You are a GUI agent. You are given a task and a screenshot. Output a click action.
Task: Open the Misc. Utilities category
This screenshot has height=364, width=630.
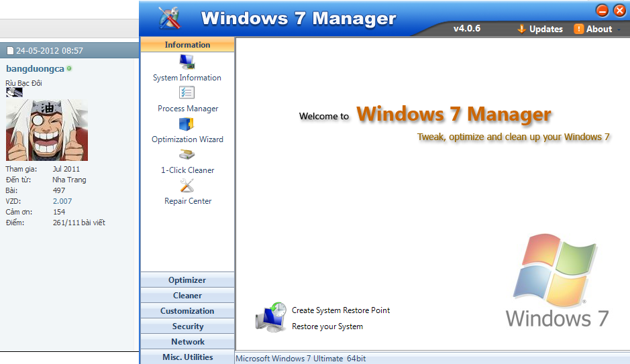click(x=187, y=357)
